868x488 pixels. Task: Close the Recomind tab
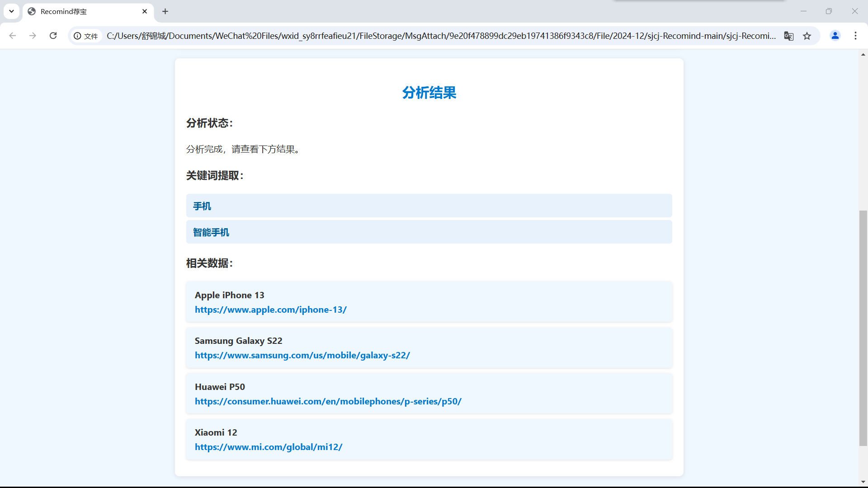click(145, 11)
